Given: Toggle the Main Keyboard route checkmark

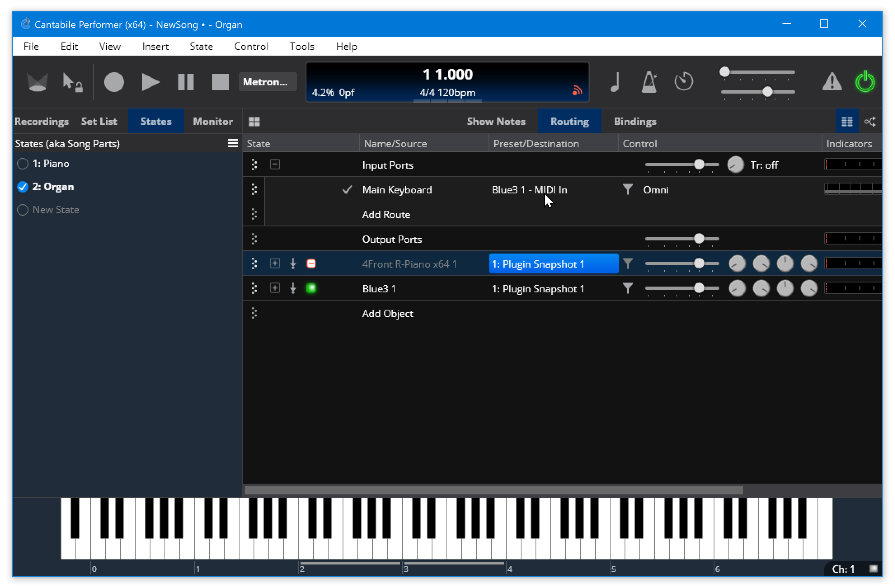Looking at the screenshot, I should click(348, 190).
